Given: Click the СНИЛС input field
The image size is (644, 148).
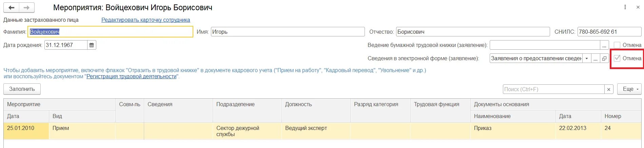Looking at the screenshot, I should click(x=609, y=32).
